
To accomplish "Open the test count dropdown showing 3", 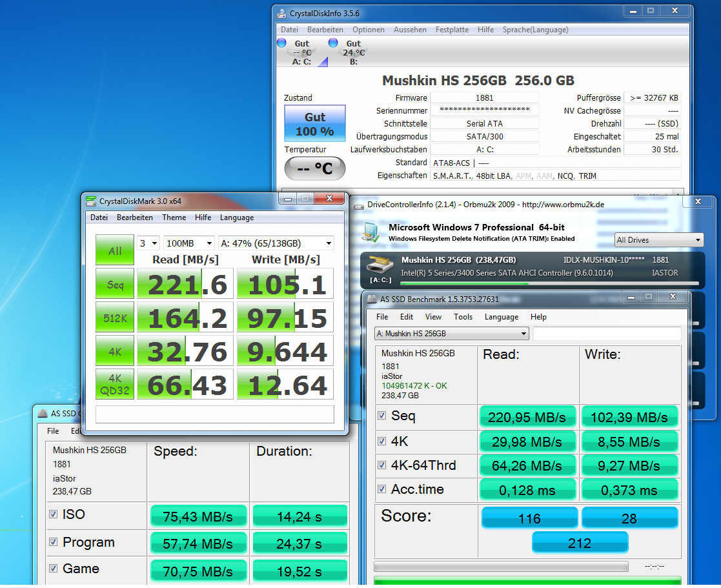I will [x=148, y=243].
